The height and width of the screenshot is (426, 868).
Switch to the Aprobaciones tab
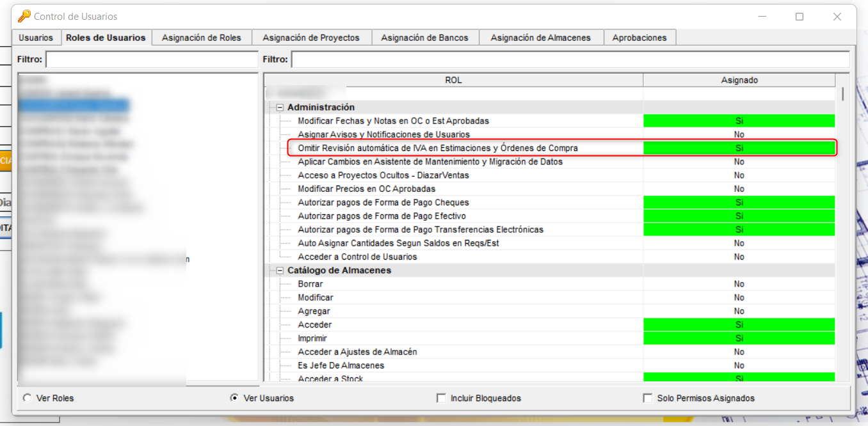pos(639,37)
